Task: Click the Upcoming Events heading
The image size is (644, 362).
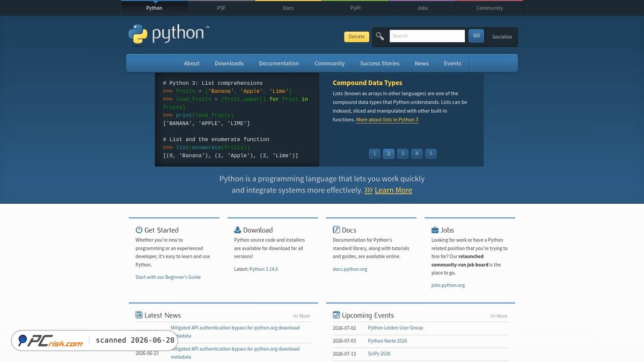Action: point(368,315)
